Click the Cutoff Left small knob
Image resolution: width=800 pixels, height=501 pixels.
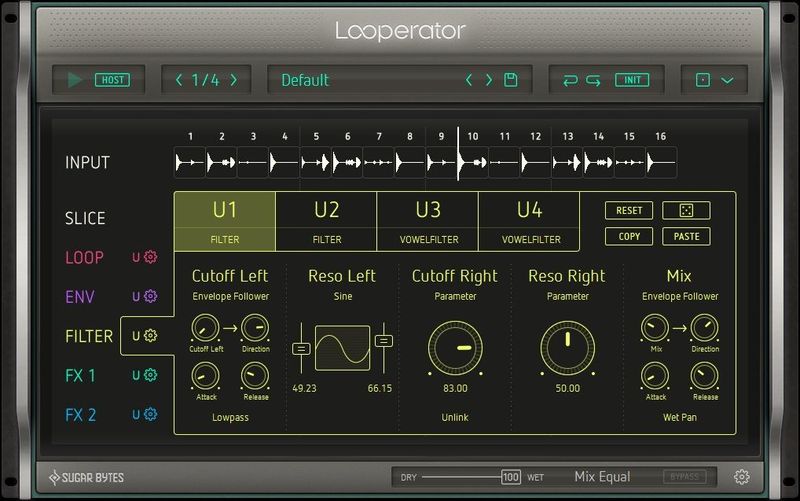(205, 328)
